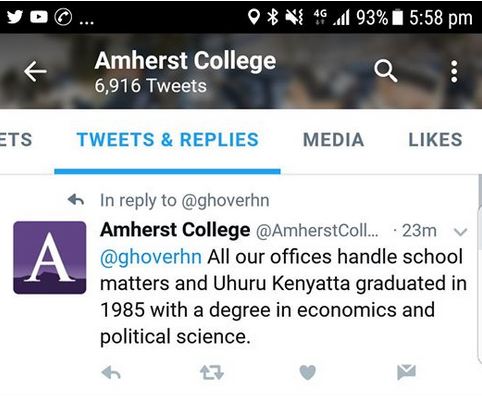Tap the Twitter bird status bar icon
Viewport: 482px width, 396px height.
[15, 17]
